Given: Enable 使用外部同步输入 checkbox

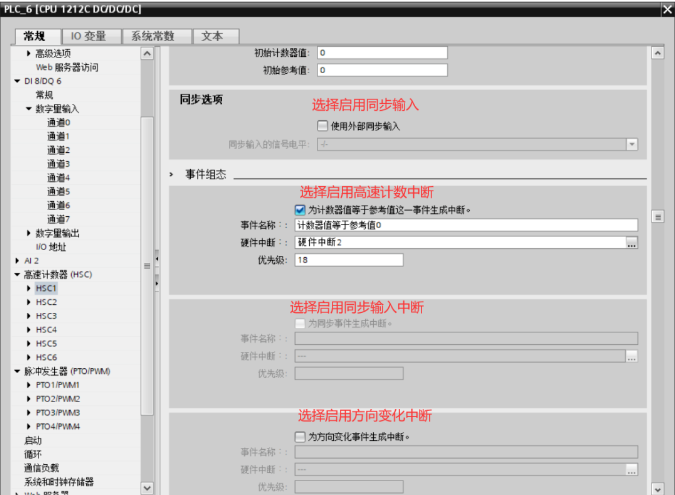Looking at the screenshot, I should (x=322, y=126).
